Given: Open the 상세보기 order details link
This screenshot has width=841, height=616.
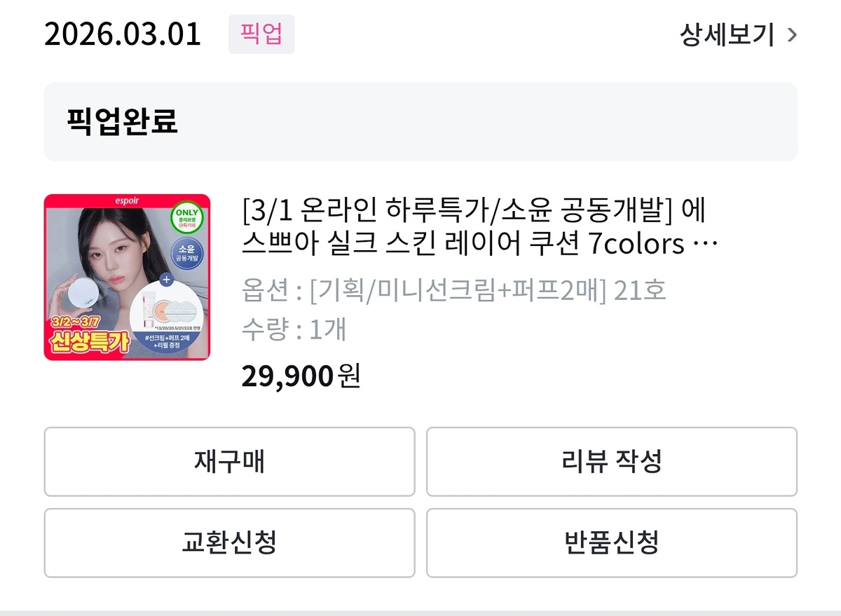Looking at the screenshot, I should 727,34.
